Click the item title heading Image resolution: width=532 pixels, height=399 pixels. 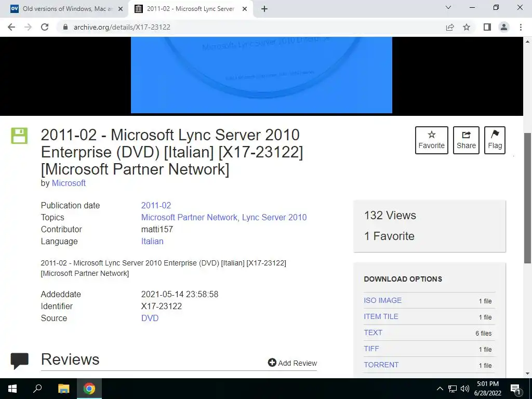coord(172,152)
